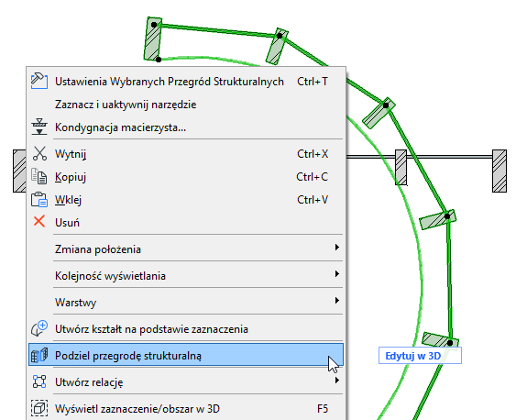This screenshot has width=527, height=420.
Task: Open Kondygnacja macierzysta... entry
Action: pos(186,127)
